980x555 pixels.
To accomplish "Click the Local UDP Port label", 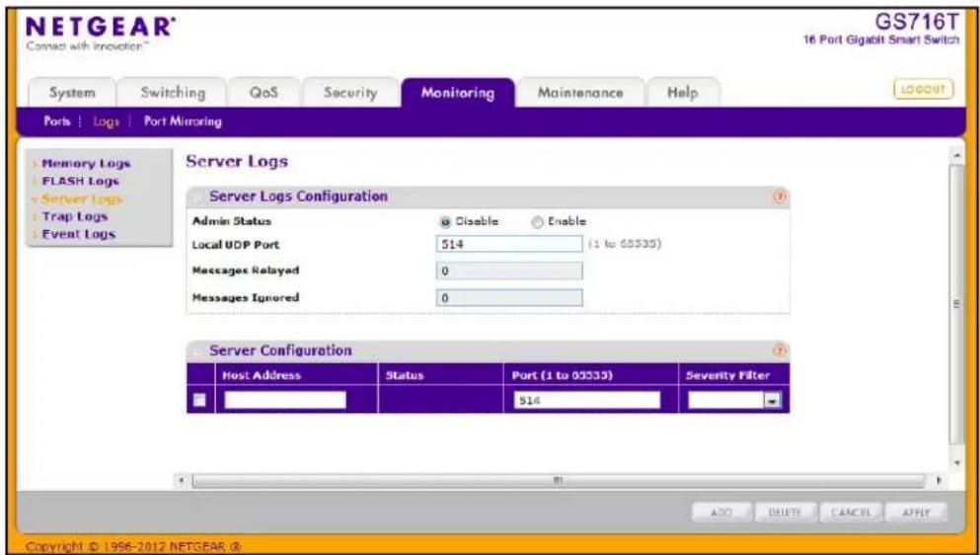I will pos(236,245).
